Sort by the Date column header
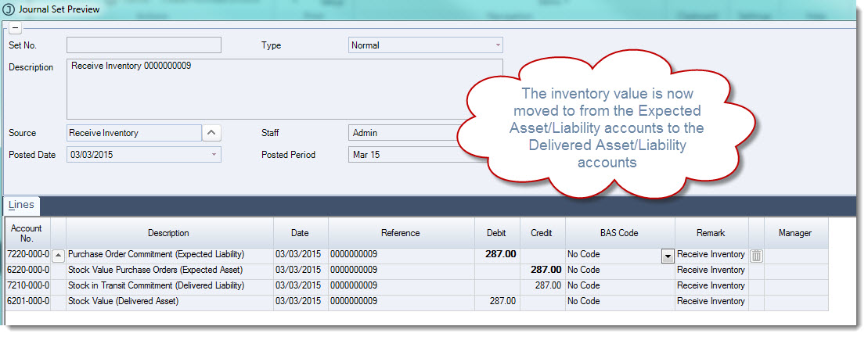868x337 pixels. [300, 233]
